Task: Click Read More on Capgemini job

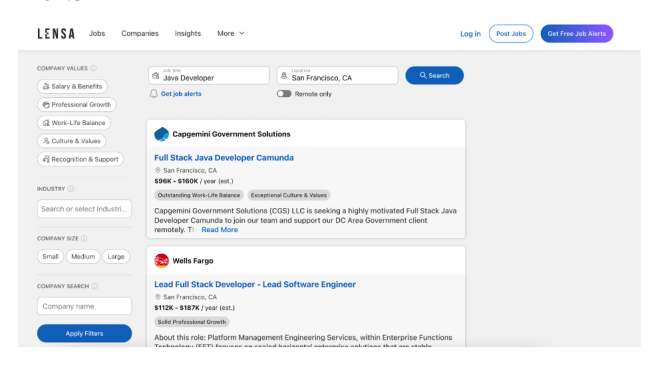Action: click(x=220, y=229)
